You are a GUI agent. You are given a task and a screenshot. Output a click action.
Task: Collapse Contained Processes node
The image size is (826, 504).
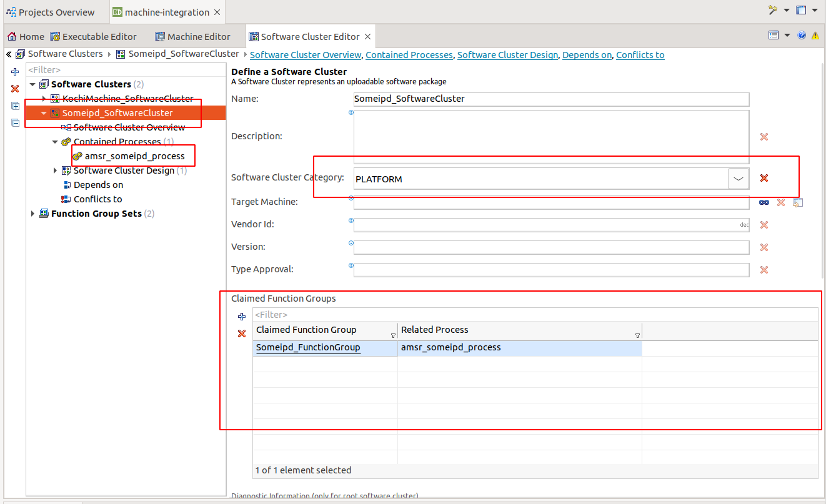coord(55,142)
